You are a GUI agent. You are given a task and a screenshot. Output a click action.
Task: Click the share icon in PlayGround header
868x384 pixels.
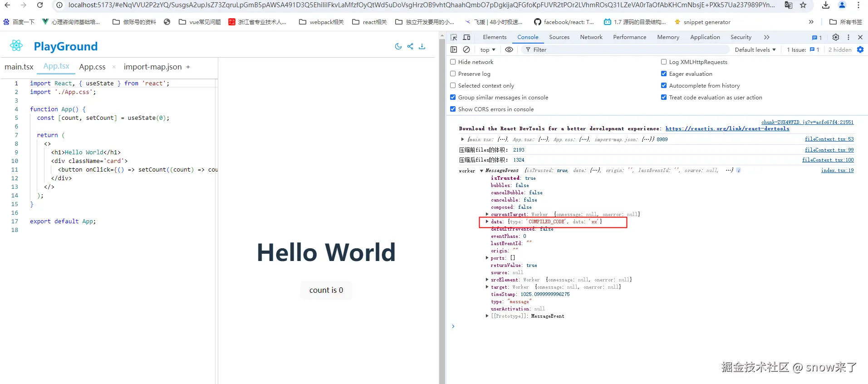coord(410,46)
